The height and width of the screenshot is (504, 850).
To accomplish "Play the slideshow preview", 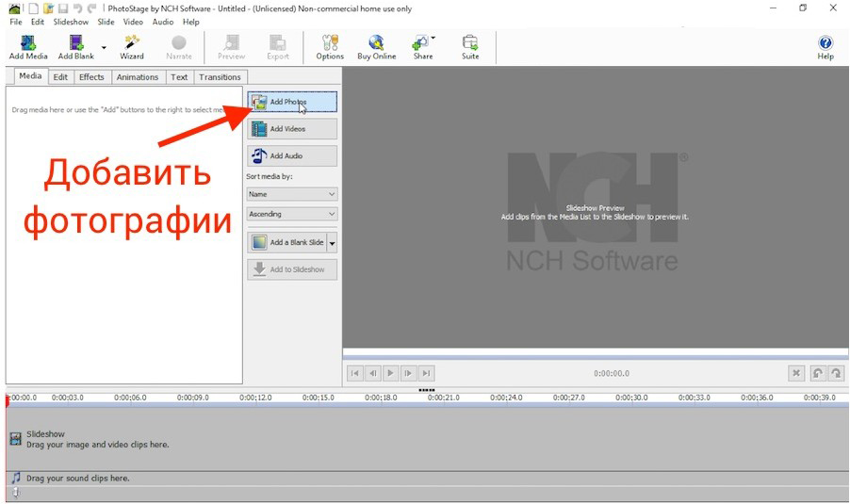I will [390, 373].
